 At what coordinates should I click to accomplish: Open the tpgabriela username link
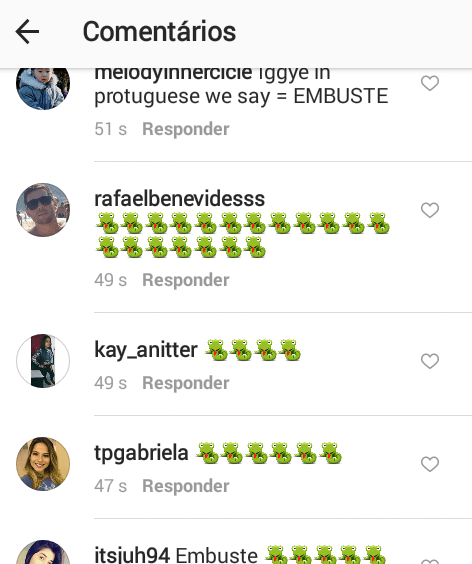[141, 453]
